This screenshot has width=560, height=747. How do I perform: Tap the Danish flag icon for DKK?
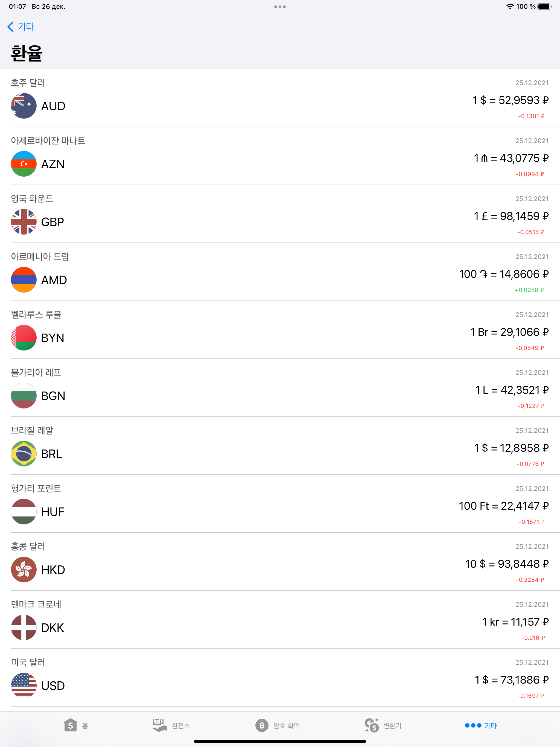tap(24, 628)
